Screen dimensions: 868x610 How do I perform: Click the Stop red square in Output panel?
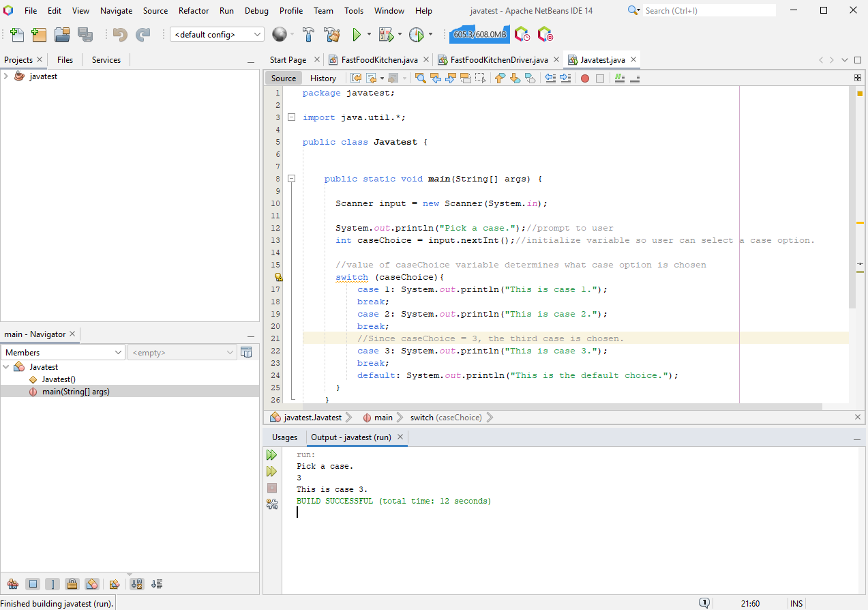click(x=272, y=488)
